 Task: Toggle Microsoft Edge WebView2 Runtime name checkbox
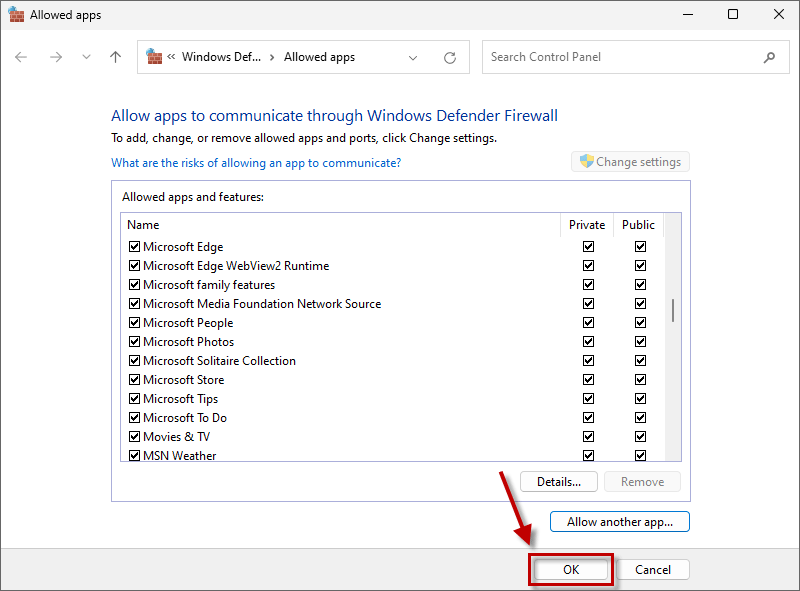pyautogui.click(x=134, y=265)
